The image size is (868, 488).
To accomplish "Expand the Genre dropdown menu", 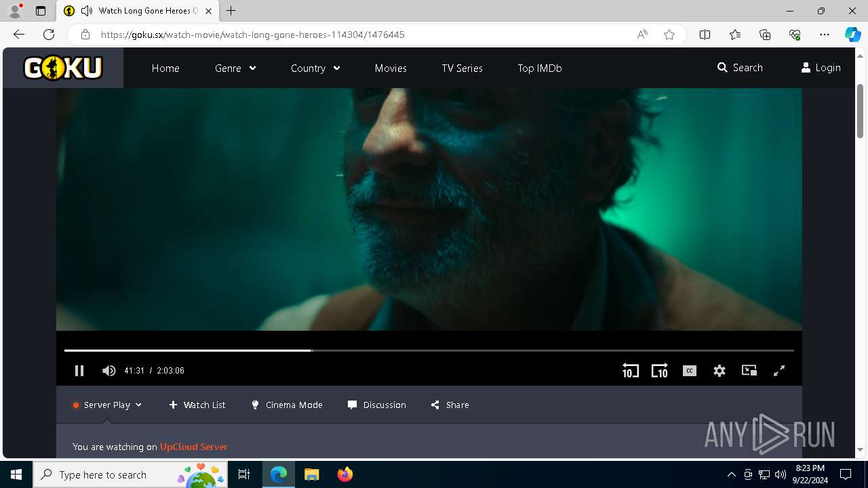I will pos(235,68).
